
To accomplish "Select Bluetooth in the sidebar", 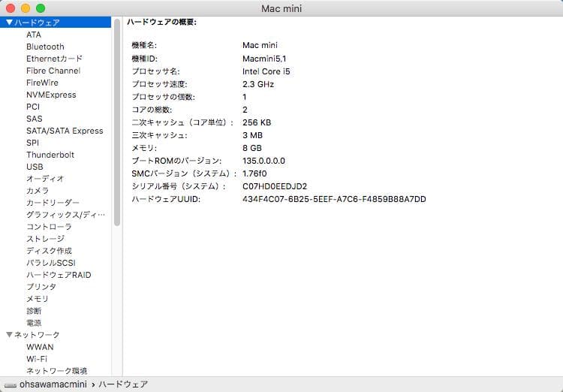I will (x=45, y=47).
